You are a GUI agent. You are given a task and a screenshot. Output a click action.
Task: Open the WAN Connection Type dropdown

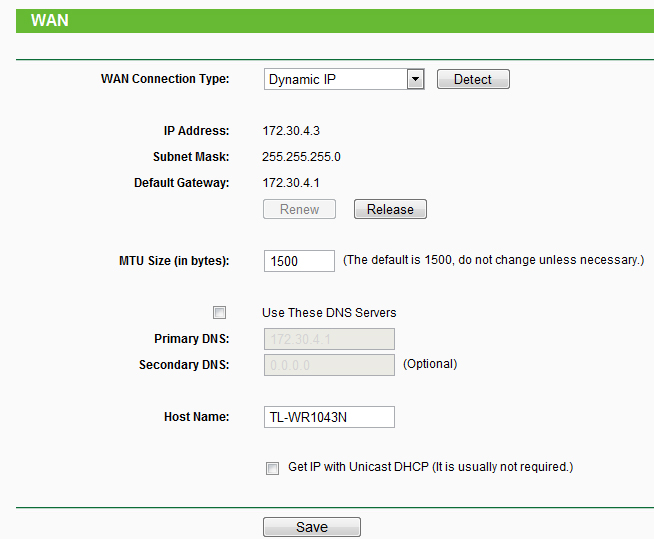tap(344, 79)
